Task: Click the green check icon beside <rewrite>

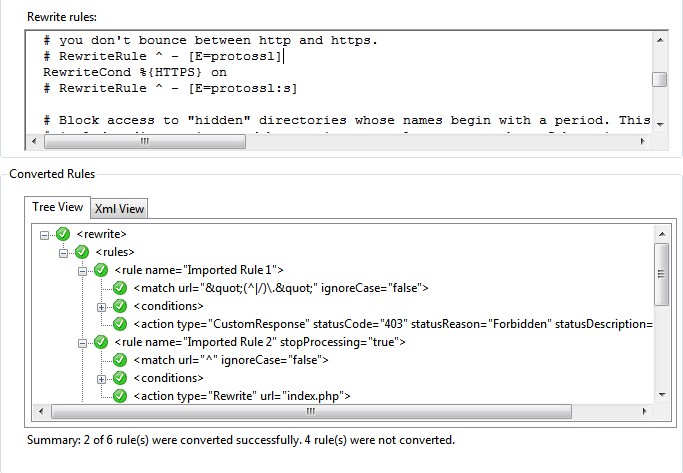Action: (x=64, y=234)
